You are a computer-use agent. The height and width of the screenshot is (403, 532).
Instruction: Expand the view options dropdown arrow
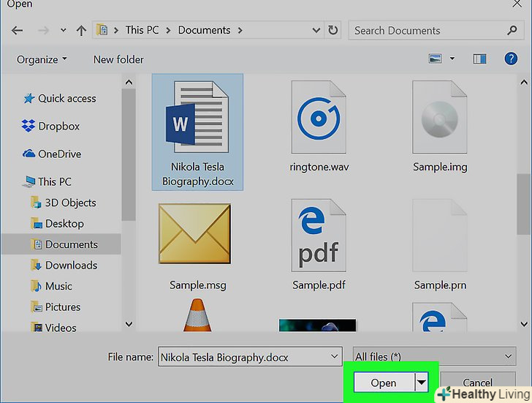[x=452, y=59]
